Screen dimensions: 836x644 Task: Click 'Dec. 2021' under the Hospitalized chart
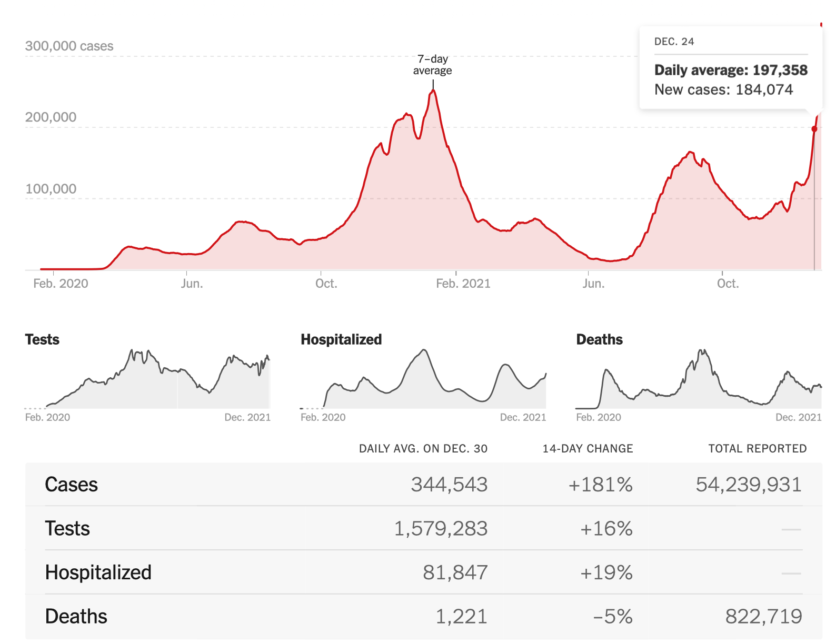(x=523, y=417)
